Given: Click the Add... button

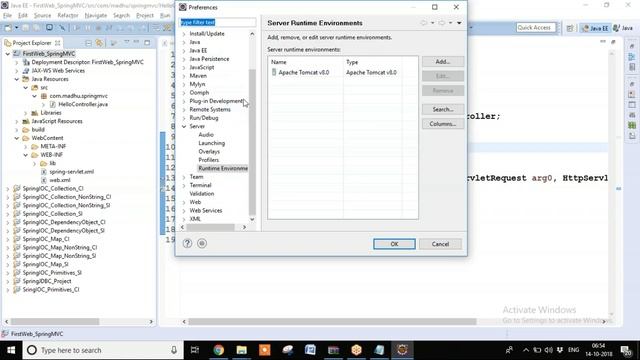Looking at the screenshot, I should (443, 62).
